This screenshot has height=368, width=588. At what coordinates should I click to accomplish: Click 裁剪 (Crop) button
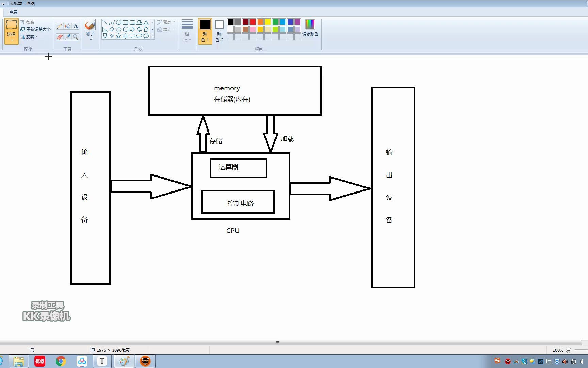[27, 22]
